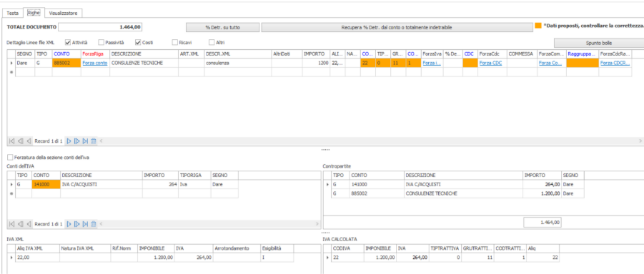Click the SEGNO column header in top grid

click(x=25, y=54)
